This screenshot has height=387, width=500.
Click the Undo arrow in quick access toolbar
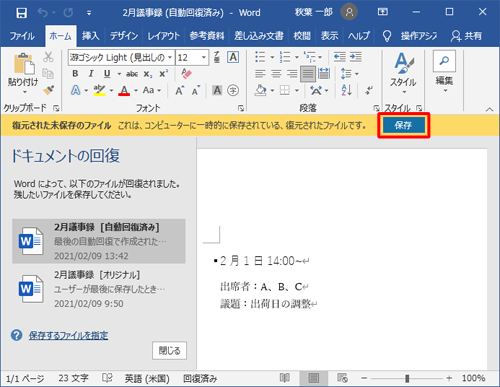point(43,13)
